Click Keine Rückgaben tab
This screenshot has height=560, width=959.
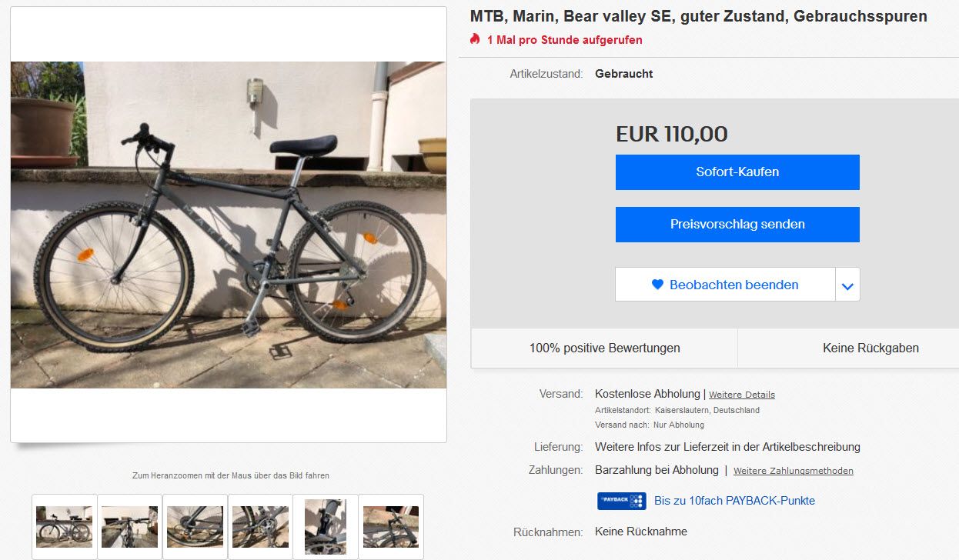tap(870, 348)
